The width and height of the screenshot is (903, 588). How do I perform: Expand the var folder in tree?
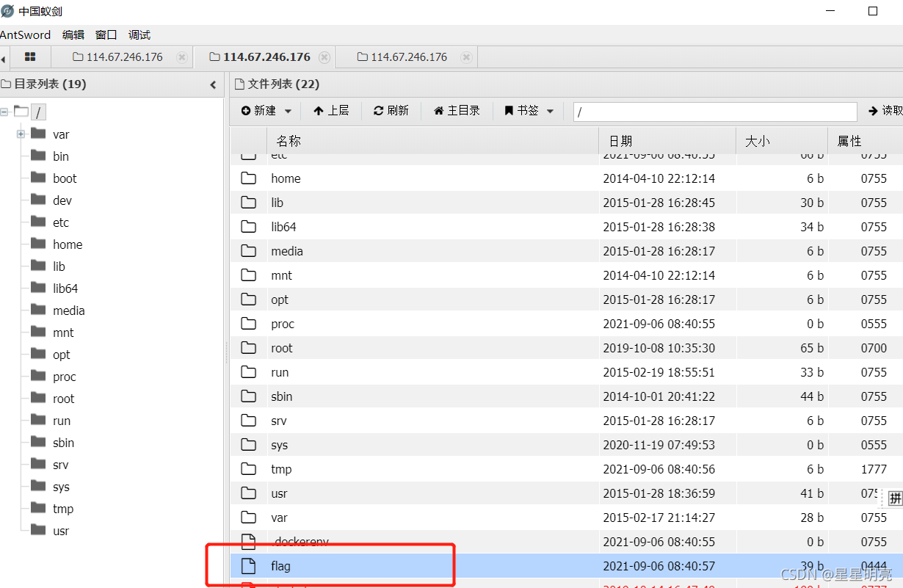click(x=21, y=134)
